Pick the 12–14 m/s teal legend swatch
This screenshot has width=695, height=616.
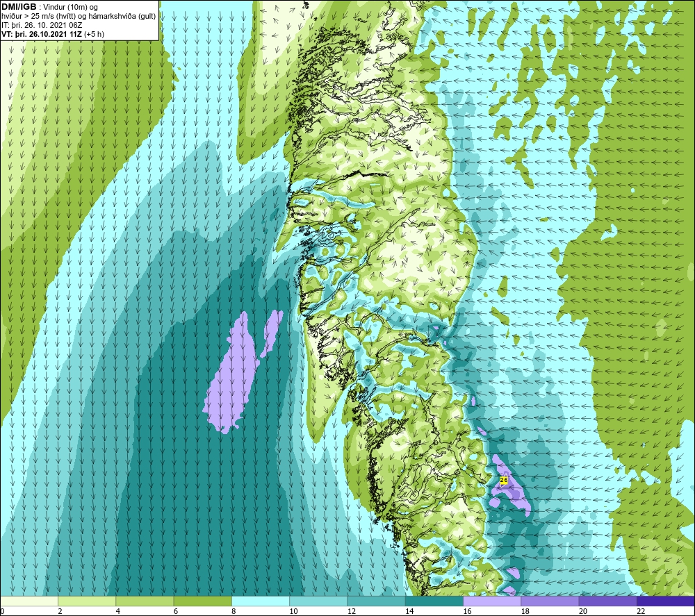(376, 601)
